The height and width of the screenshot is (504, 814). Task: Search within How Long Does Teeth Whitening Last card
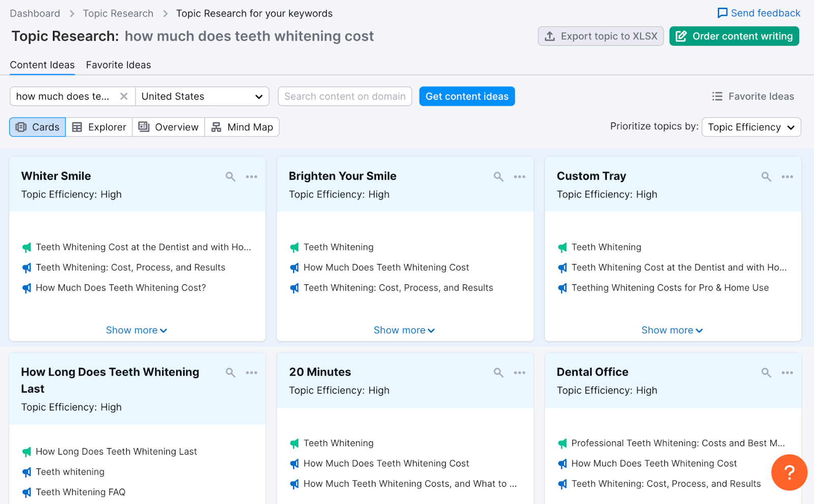click(x=230, y=373)
